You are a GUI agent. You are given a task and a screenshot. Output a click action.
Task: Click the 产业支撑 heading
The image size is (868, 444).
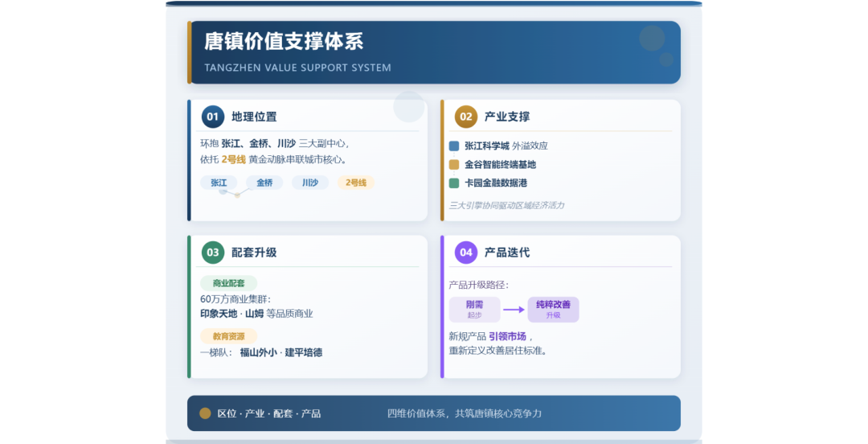coord(507,117)
